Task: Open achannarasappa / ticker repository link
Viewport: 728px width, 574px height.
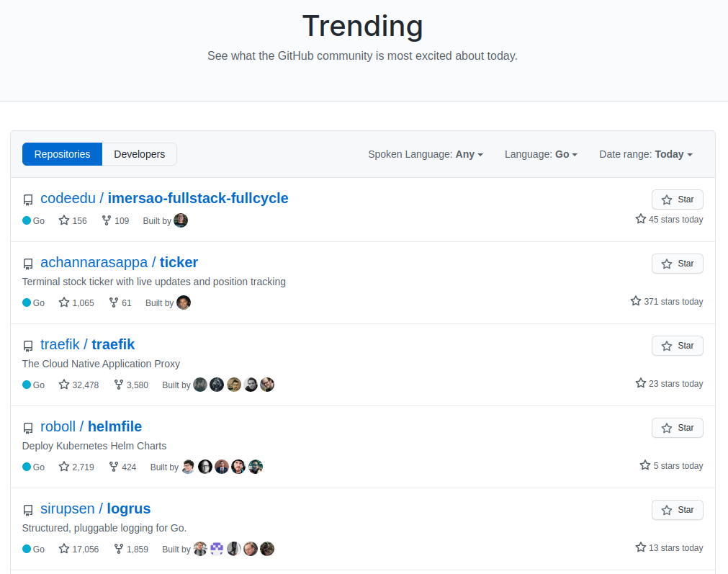Action: click(x=120, y=262)
